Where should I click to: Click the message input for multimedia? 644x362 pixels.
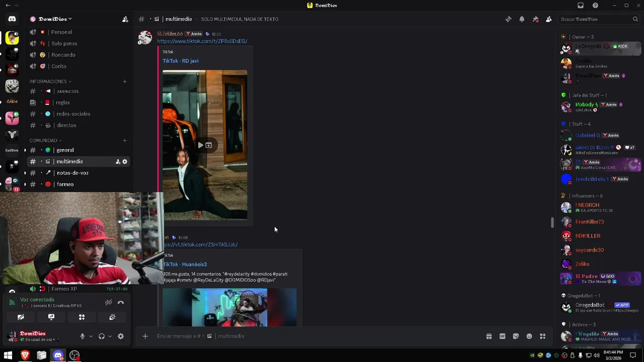[x=317, y=336]
